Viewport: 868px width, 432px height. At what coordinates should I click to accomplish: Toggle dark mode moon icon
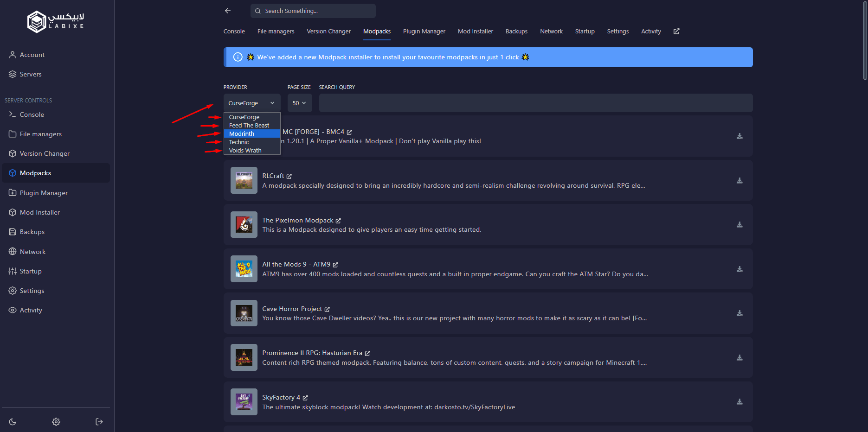(13, 422)
